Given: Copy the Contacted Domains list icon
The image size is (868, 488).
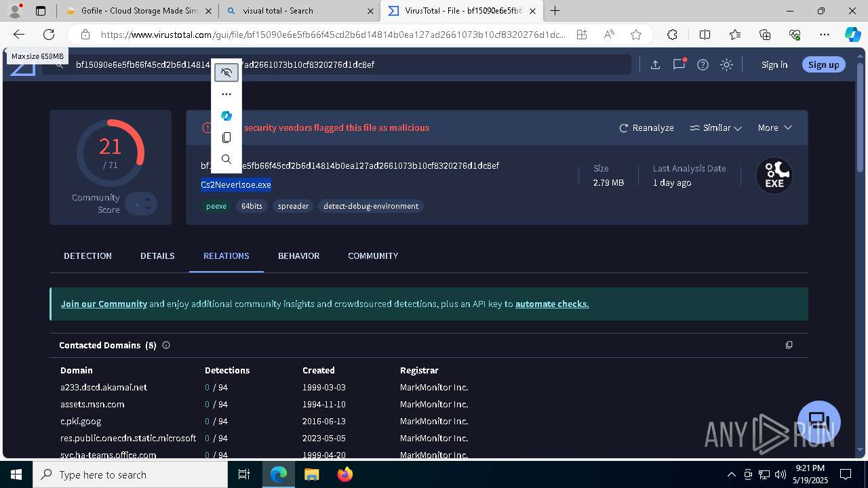Looking at the screenshot, I should click(x=789, y=345).
